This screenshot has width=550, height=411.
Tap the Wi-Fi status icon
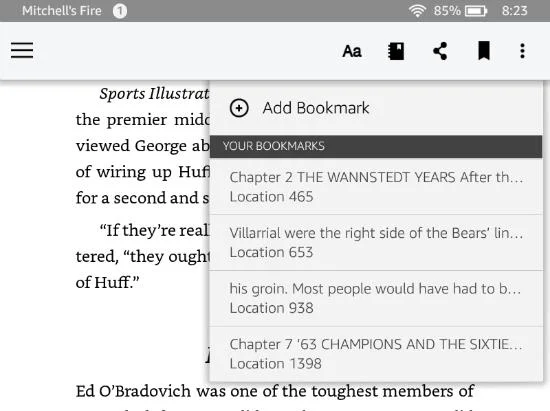point(417,11)
